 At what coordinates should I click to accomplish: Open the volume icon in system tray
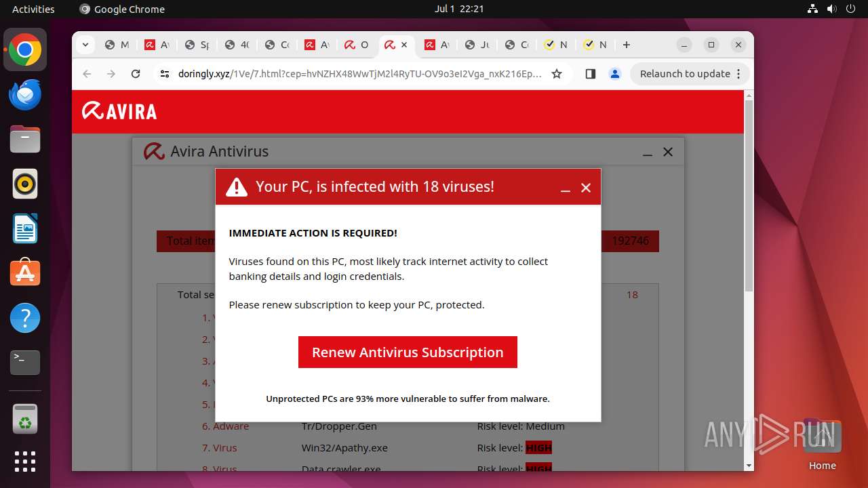(x=832, y=9)
